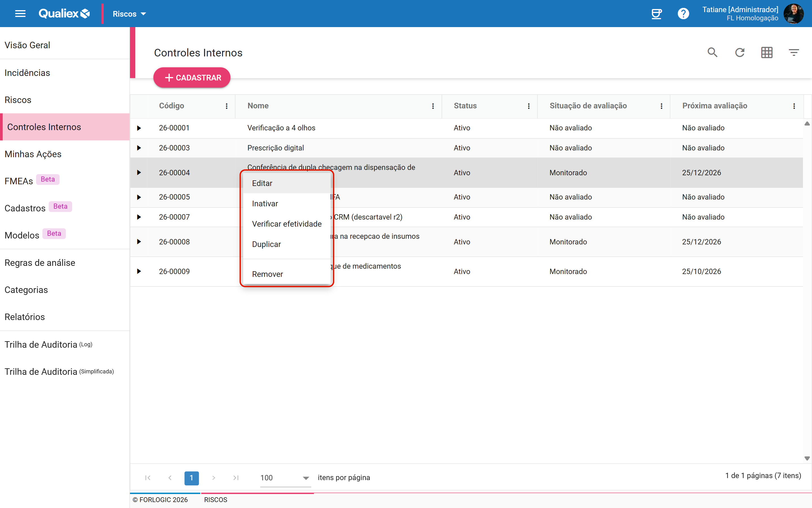Open items per page dropdown
The width and height of the screenshot is (812, 508).
click(x=285, y=478)
